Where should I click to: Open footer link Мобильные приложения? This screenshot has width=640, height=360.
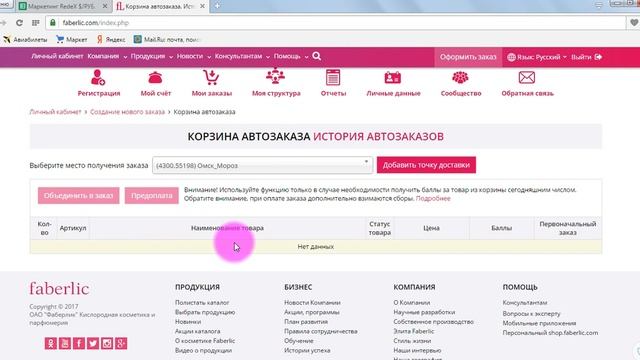[539, 323]
